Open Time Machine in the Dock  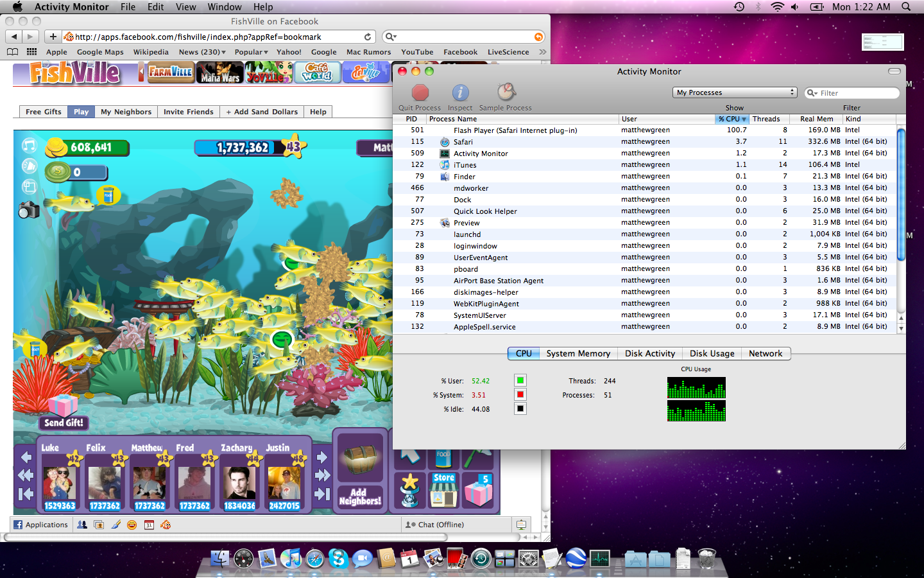point(481,559)
